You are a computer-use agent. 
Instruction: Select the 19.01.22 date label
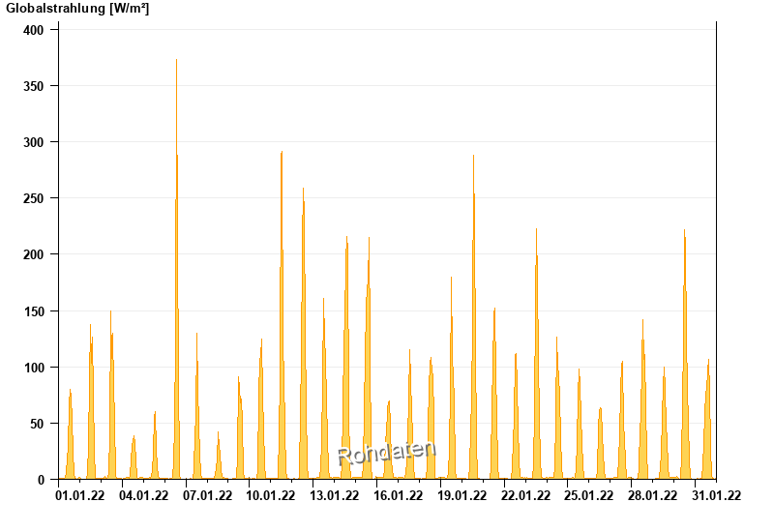coord(462,495)
